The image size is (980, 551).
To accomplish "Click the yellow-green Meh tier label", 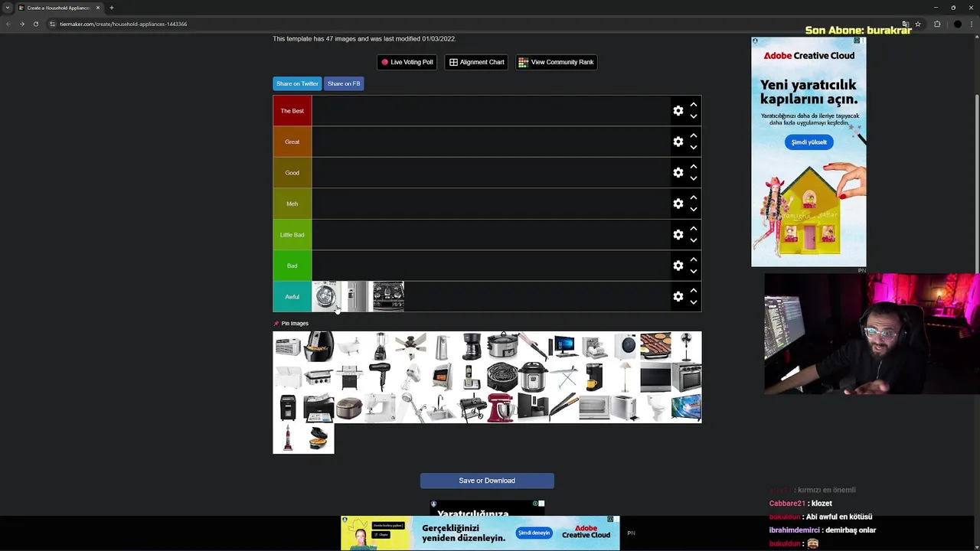I will (292, 204).
